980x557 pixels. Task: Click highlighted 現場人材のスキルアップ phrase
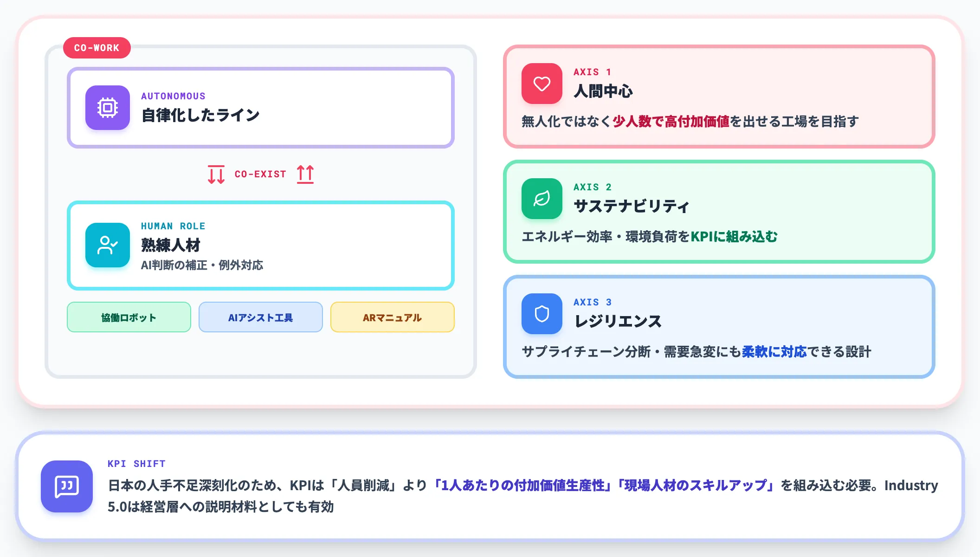696,485
